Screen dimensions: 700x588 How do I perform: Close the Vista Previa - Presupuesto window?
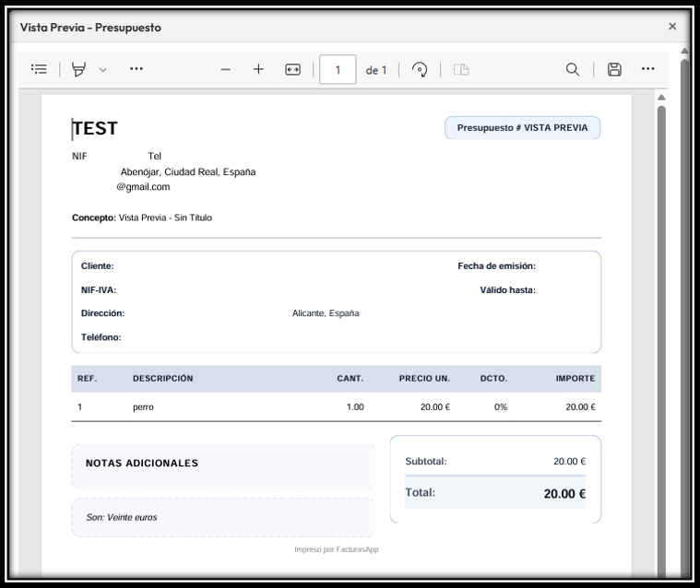pos(672,27)
